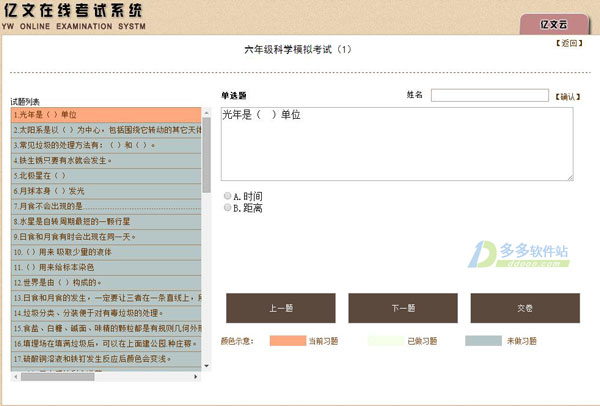Click the 下一题 button

click(x=403, y=308)
